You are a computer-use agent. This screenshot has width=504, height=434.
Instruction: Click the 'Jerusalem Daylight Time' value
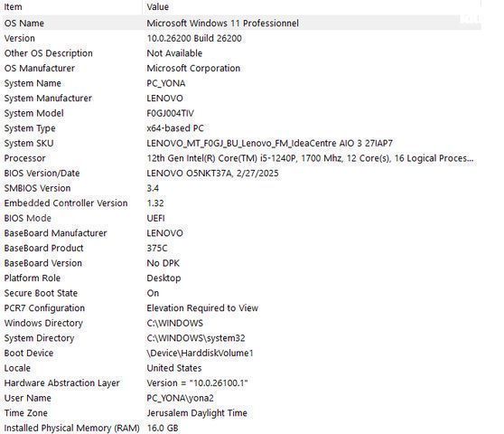197,413
